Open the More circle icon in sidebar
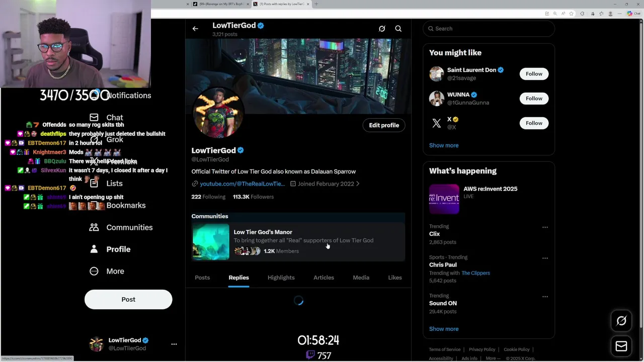 [x=94, y=271]
